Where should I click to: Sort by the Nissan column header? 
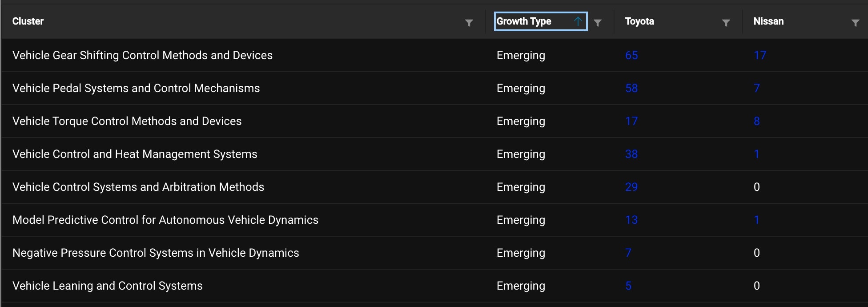768,21
